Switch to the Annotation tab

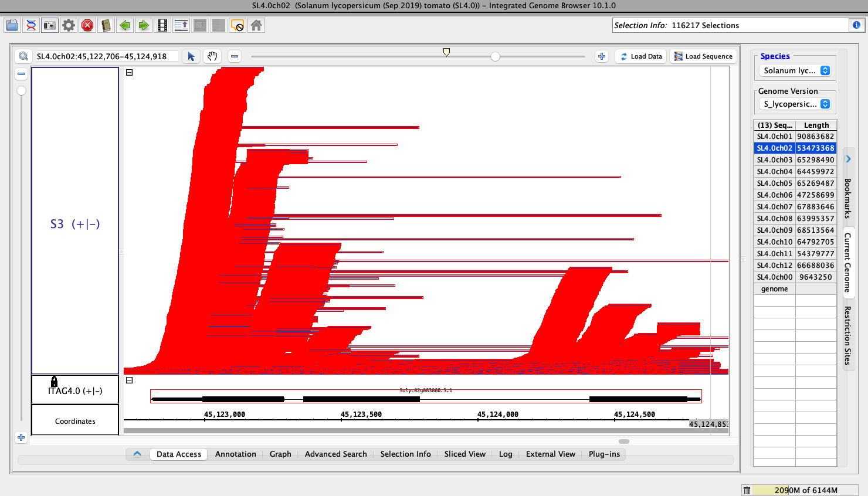tap(235, 454)
